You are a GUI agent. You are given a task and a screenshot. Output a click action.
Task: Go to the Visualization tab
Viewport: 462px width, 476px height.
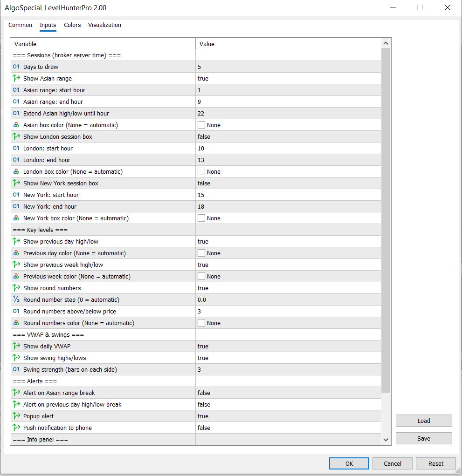[x=104, y=25]
